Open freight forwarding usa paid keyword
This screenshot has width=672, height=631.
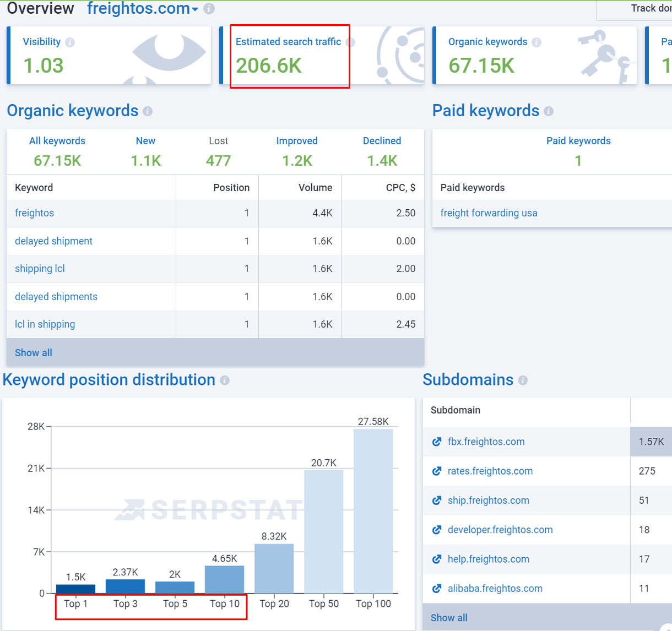coord(489,213)
